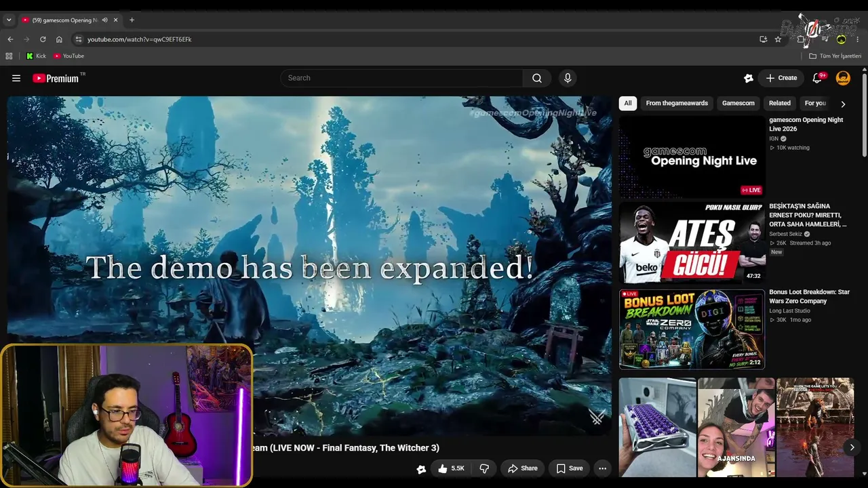Expand the tab search dropdown
868x488 pixels.
pos(9,20)
